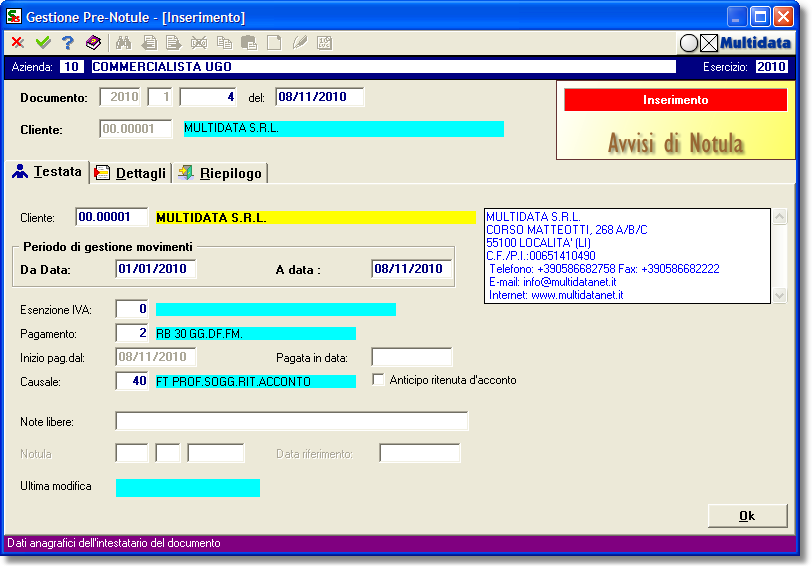Click the paste clipboard icon
The height and width of the screenshot is (568, 812).
pos(249,42)
